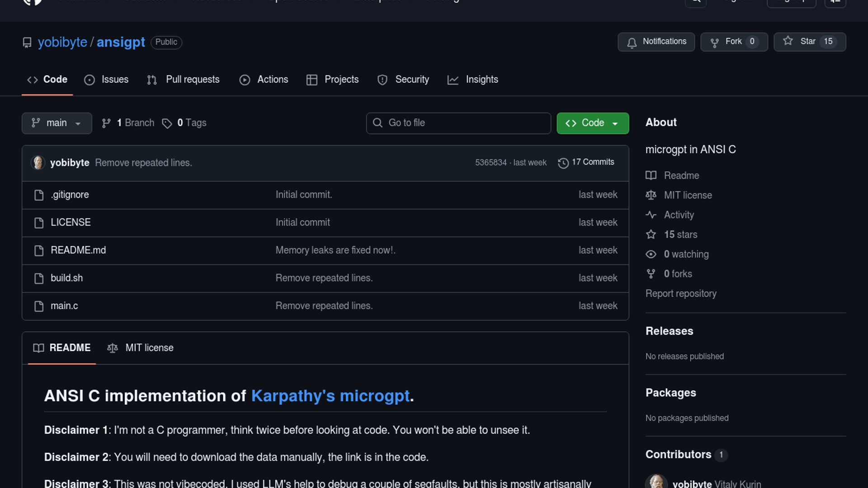Image resolution: width=868 pixels, height=488 pixels.
Task: Click Report repository link
Action: [681, 294]
